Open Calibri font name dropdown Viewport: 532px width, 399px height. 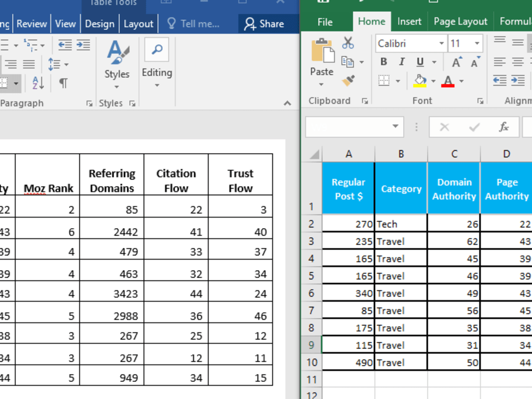[442, 44]
